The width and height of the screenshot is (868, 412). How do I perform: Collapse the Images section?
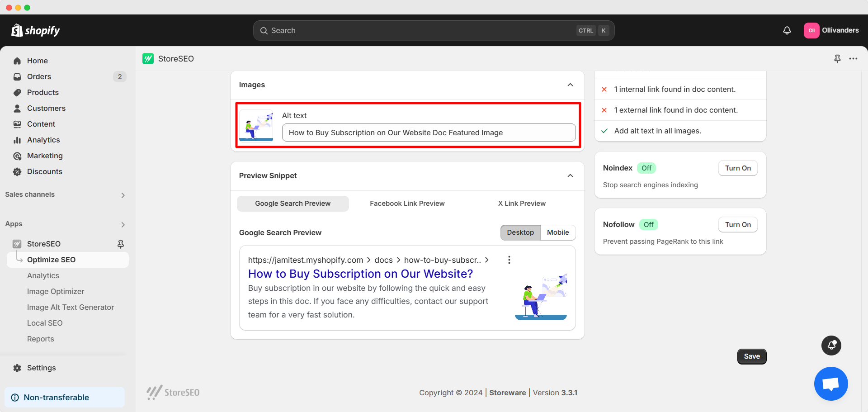point(570,85)
